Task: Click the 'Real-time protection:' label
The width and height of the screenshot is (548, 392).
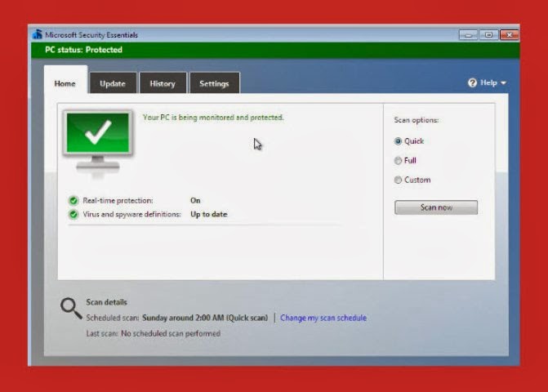Action: [118, 201]
